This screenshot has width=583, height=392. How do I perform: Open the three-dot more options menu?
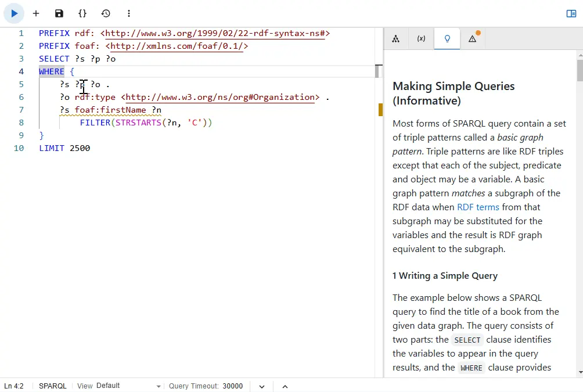[129, 14]
